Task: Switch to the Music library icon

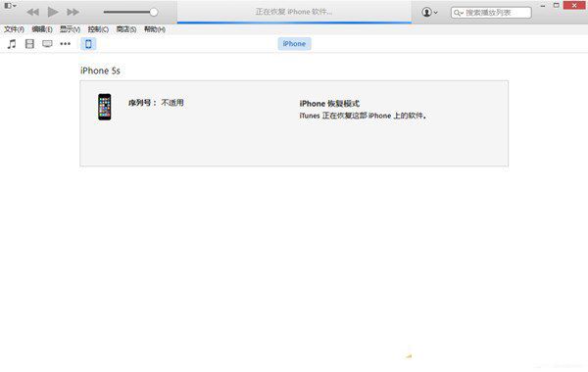Action: [12, 44]
